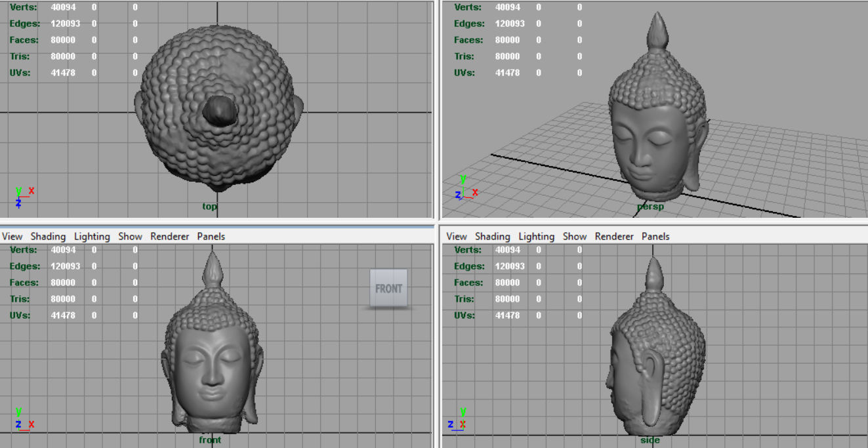This screenshot has width=868, height=448.
Task: Click the 'side' view label
Action: [650, 439]
